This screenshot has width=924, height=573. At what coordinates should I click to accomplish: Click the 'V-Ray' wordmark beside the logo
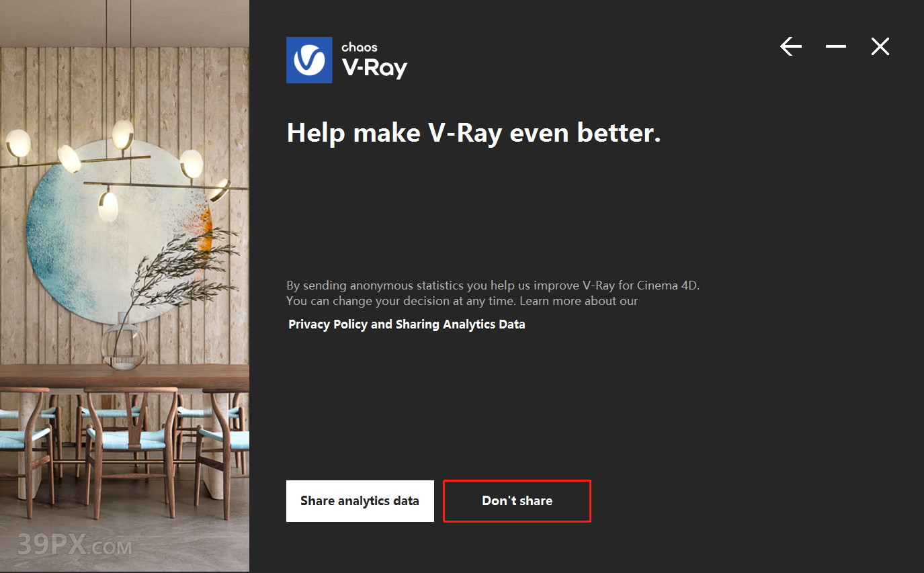(x=374, y=68)
